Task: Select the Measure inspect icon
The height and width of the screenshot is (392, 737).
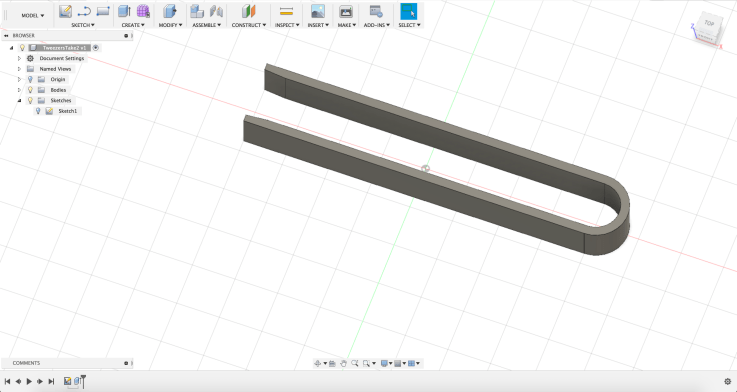Action: 286,11
